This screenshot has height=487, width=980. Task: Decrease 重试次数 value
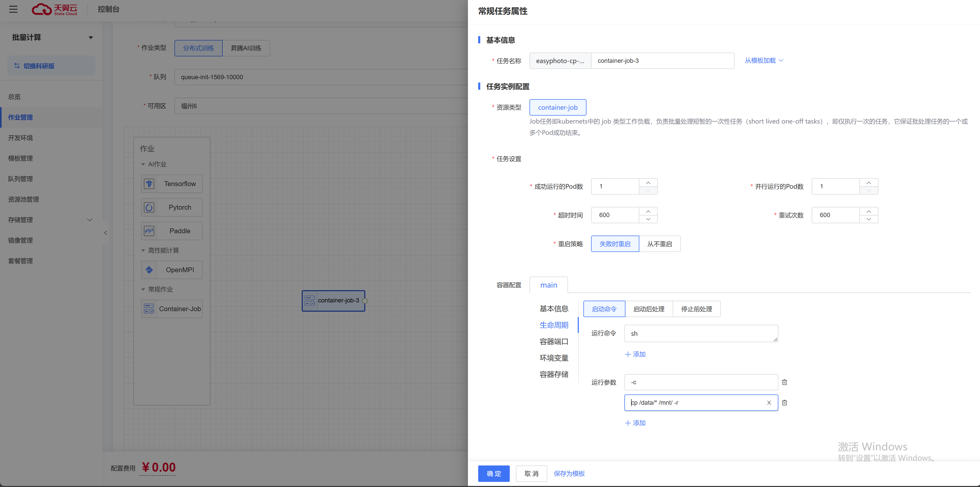(x=869, y=219)
